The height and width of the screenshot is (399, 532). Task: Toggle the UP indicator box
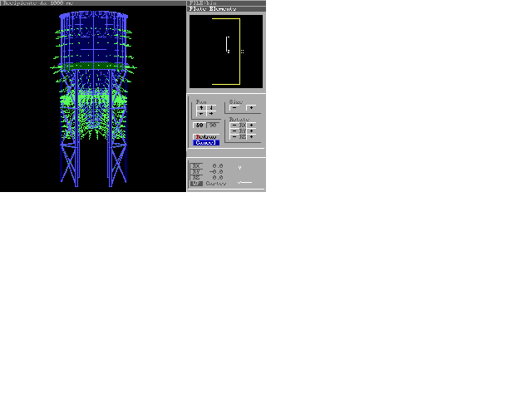pos(196,184)
